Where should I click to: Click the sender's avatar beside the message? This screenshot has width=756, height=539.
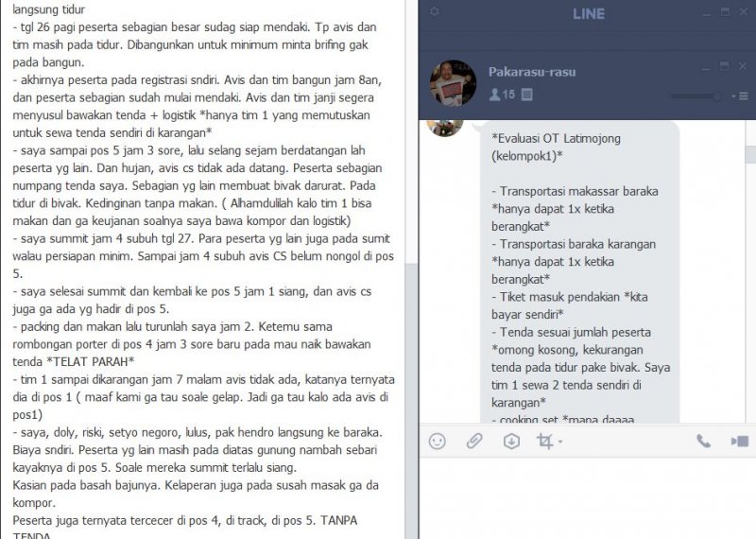click(445, 128)
